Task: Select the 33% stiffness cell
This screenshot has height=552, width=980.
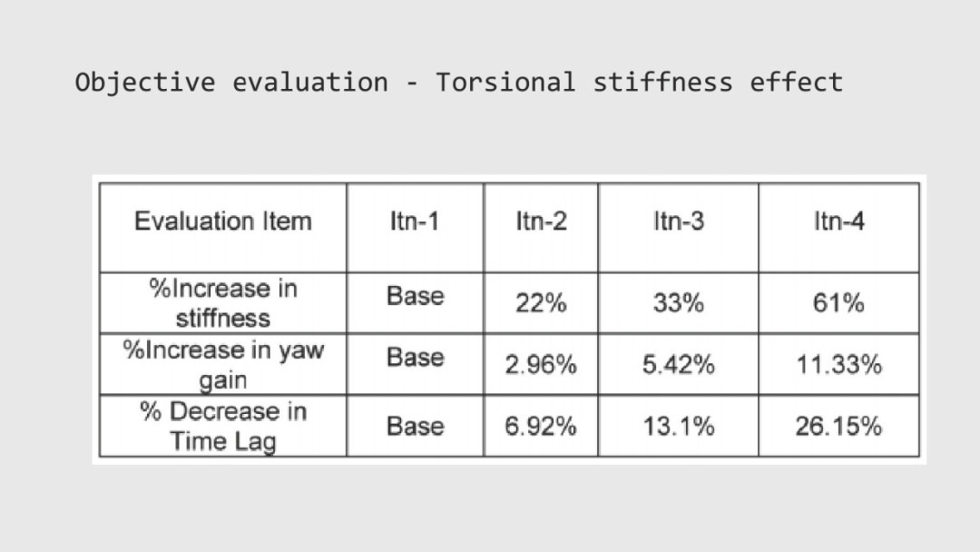Action: [x=678, y=303]
